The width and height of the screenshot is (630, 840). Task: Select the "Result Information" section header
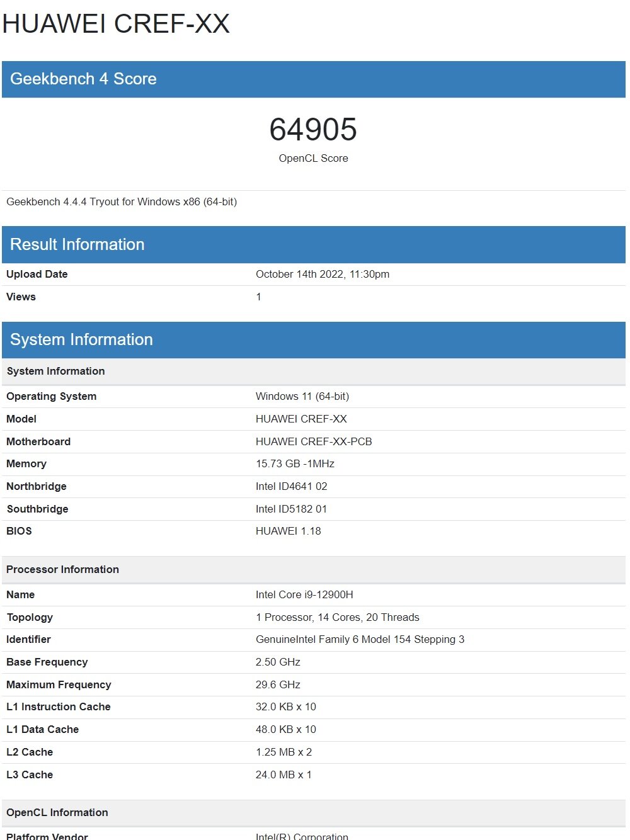coord(314,244)
